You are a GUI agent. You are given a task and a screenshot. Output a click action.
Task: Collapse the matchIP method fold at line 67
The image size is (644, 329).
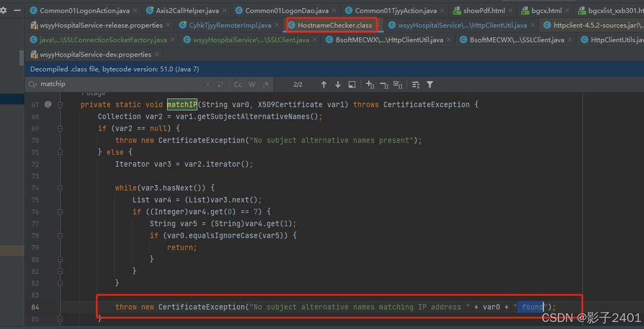(60, 104)
